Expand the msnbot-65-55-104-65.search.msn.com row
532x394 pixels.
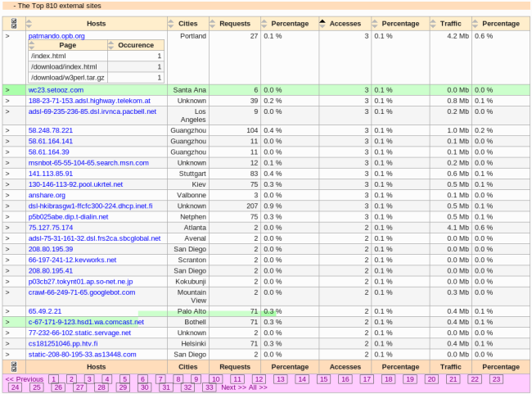click(x=7, y=163)
